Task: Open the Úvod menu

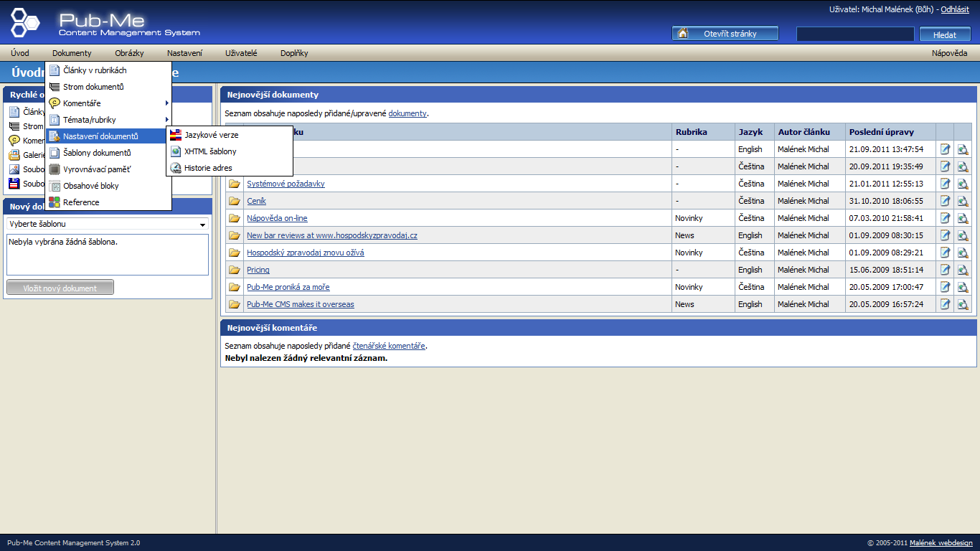Action: [20, 53]
